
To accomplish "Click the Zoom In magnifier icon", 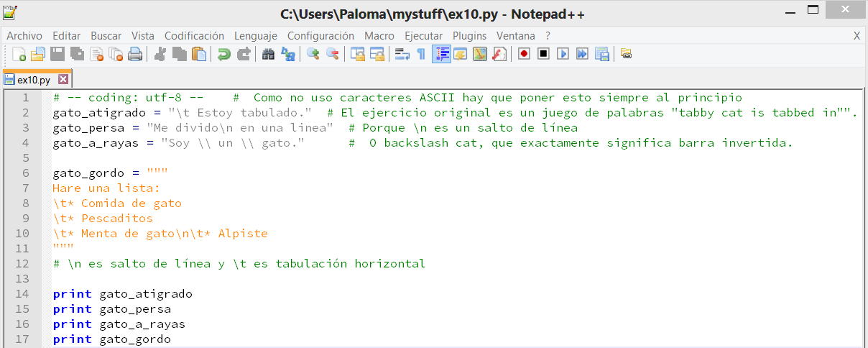I will [313, 54].
